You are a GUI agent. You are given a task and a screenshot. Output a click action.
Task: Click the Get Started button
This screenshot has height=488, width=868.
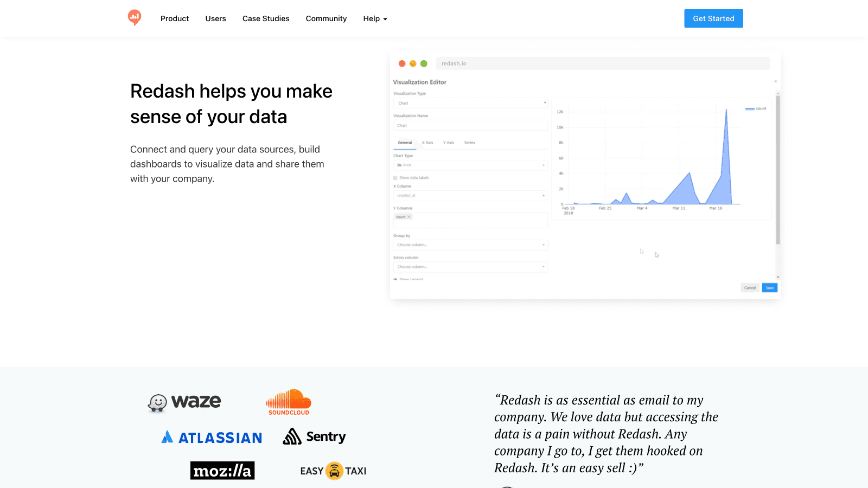pos(713,18)
